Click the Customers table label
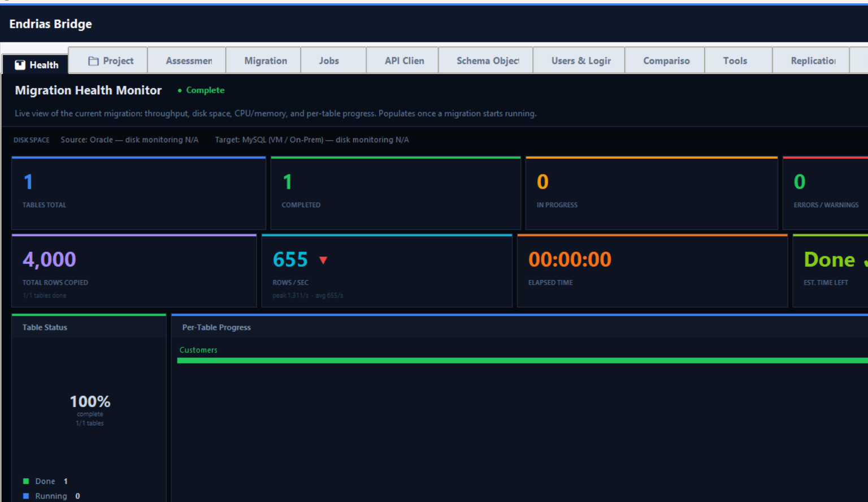868x502 pixels. [x=198, y=350]
